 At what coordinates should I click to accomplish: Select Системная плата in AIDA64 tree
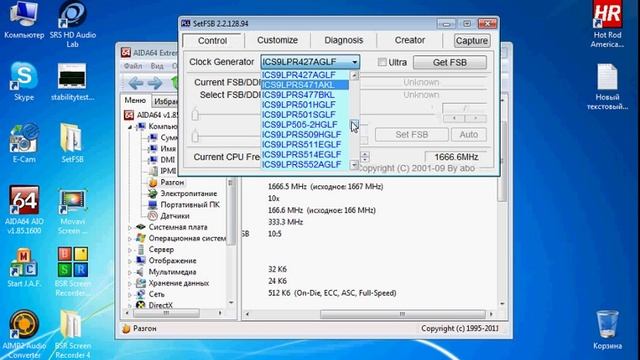tap(178, 227)
